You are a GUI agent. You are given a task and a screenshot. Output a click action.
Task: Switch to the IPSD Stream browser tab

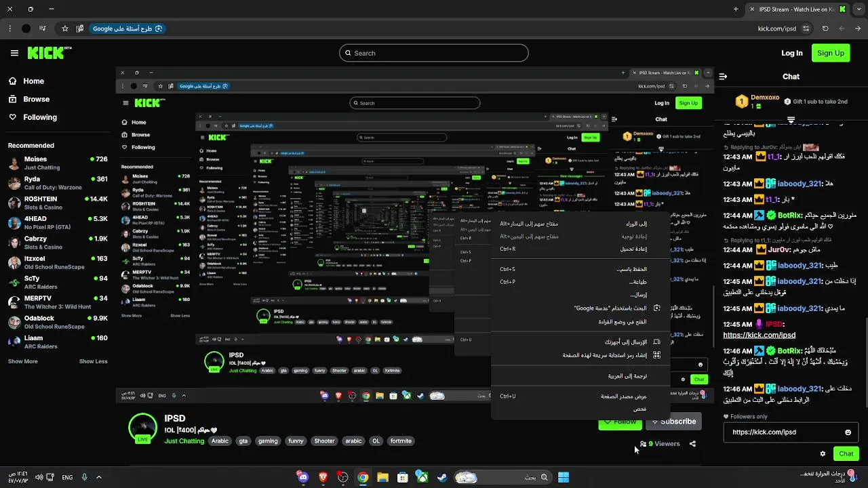click(797, 9)
